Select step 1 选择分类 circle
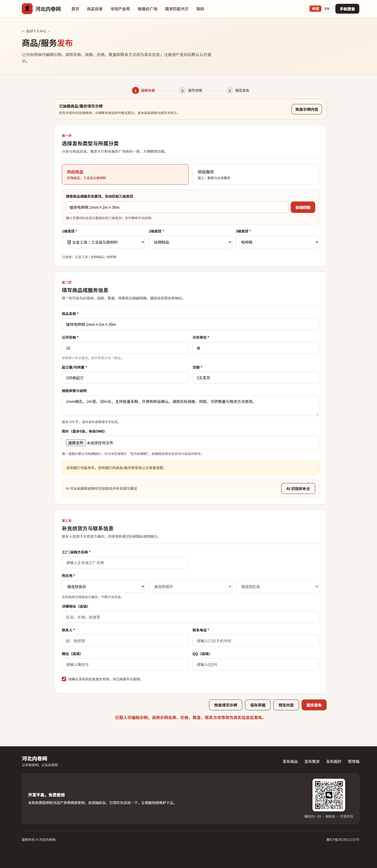Screen dimensions: 377x868 136,90
